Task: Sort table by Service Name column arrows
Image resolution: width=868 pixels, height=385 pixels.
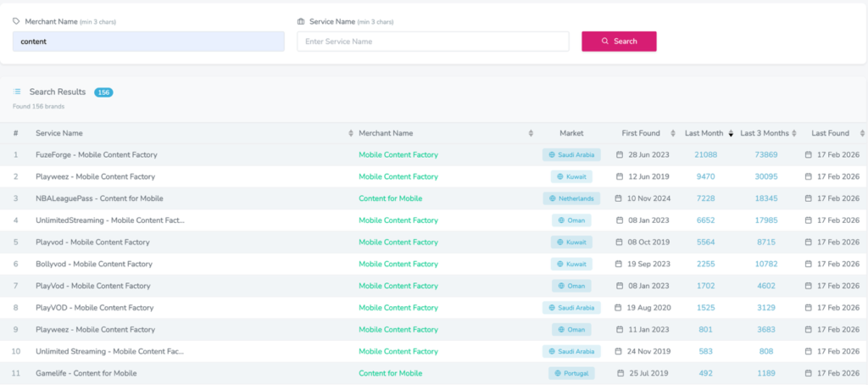Action: click(351, 134)
